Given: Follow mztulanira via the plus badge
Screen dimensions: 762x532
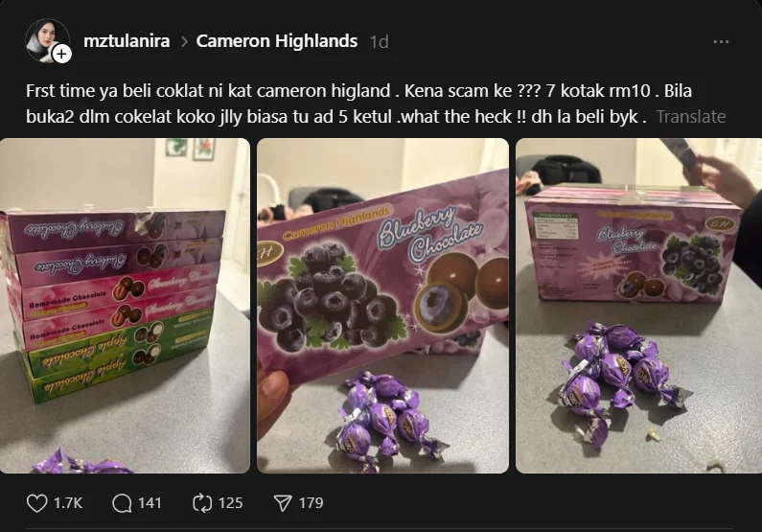Looking at the screenshot, I should click(61, 54).
